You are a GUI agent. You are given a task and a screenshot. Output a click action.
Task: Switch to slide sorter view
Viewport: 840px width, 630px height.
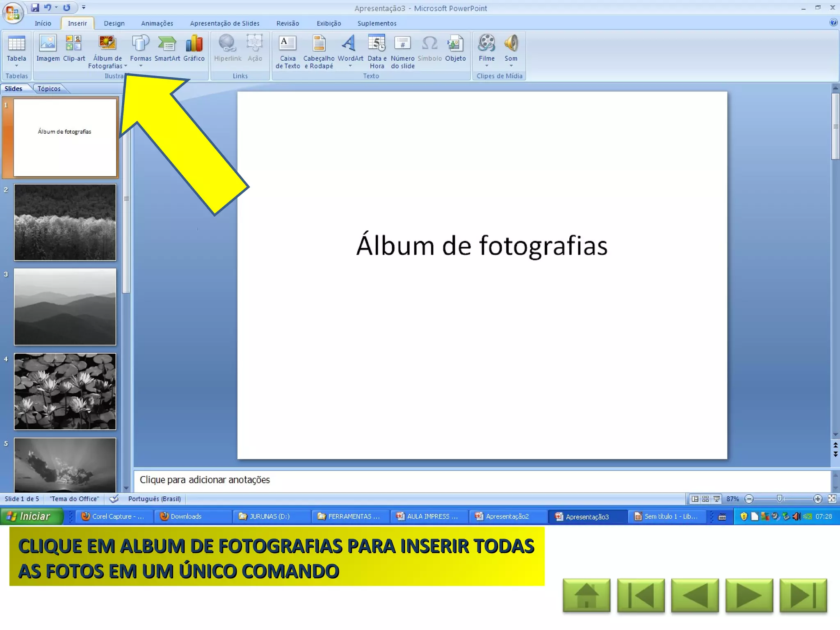(705, 499)
